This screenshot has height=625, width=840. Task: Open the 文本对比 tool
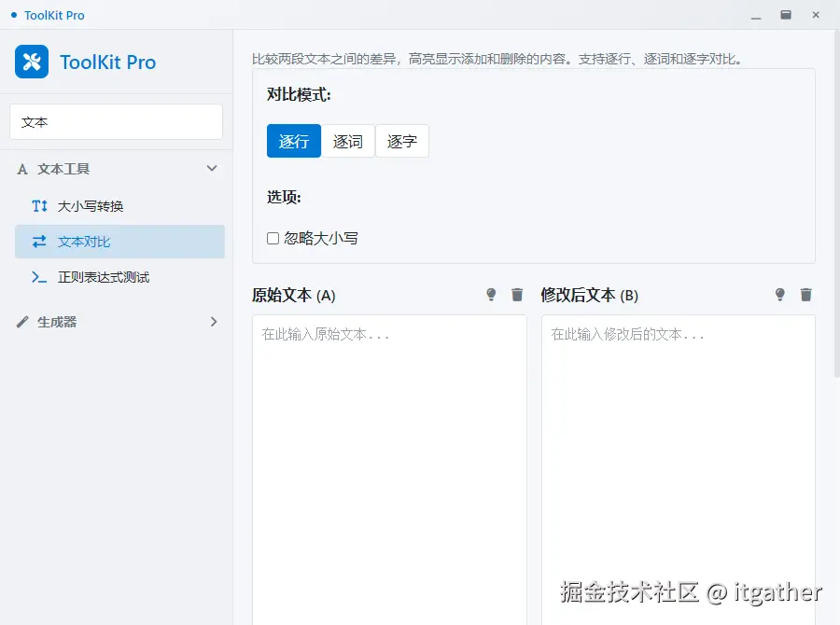[119, 242]
